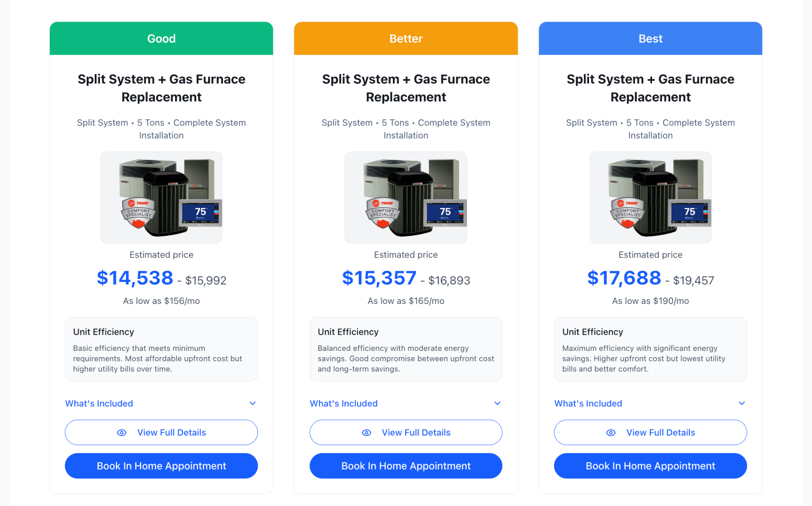
Task: Open the Better plan Trane product image
Action: coord(406,197)
